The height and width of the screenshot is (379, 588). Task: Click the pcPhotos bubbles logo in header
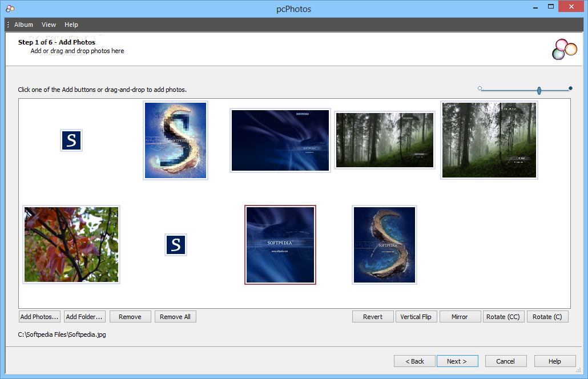point(564,50)
